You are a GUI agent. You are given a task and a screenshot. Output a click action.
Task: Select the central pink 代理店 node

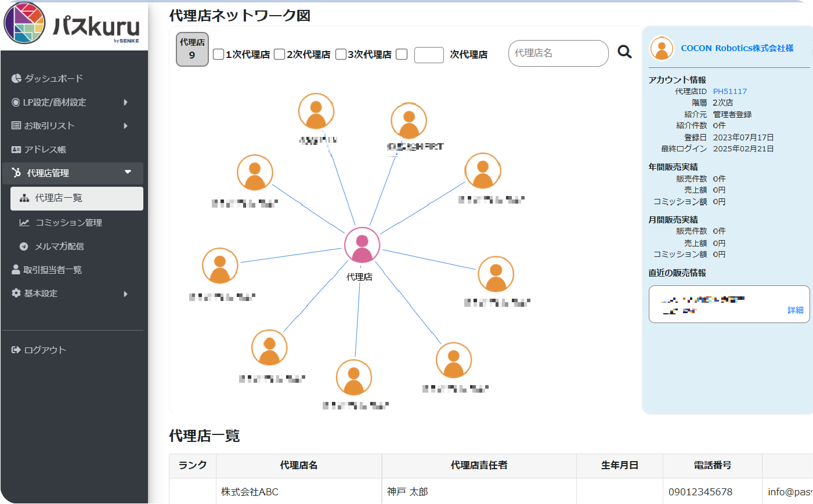[x=362, y=245]
